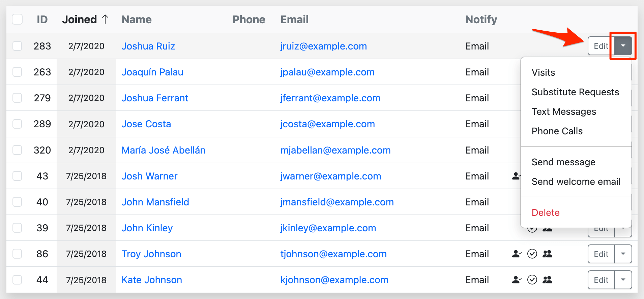The width and height of the screenshot is (644, 299).
Task: Click the person-check icon in Troy Johnson's row
Action: [517, 254]
